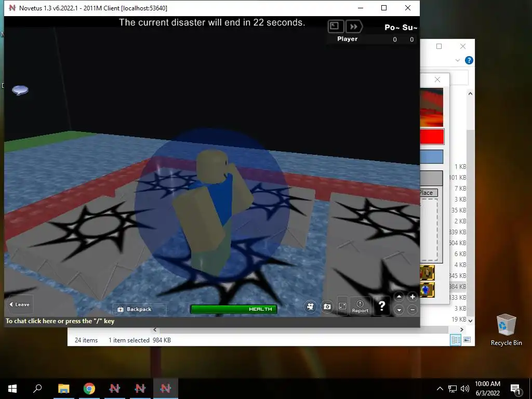532x399 pixels.
Task: Open the Recycle Bin desktop icon
Action: [506, 330]
